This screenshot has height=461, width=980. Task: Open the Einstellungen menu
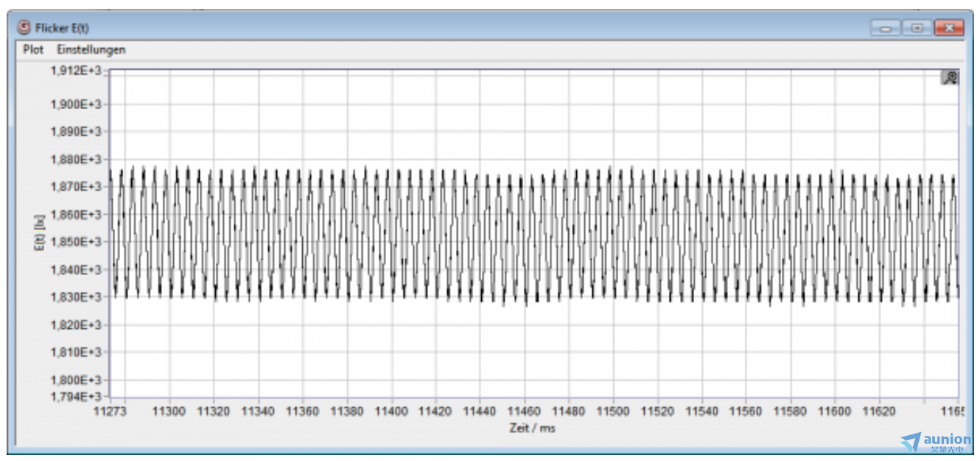tap(91, 49)
